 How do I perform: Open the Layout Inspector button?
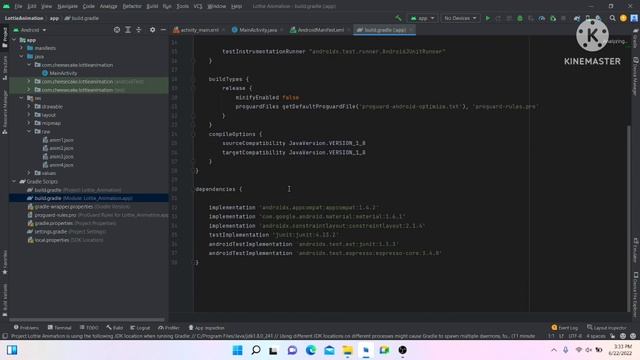coord(607,328)
